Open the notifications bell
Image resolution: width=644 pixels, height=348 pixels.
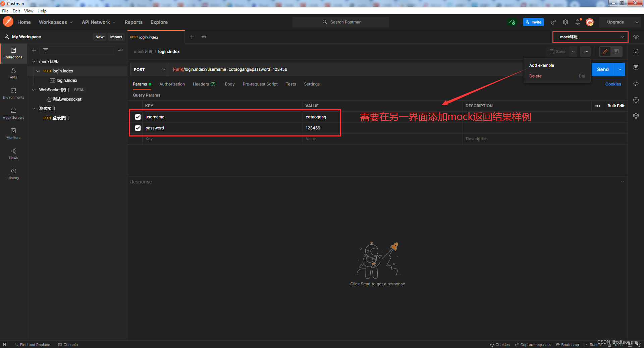coord(578,22)
